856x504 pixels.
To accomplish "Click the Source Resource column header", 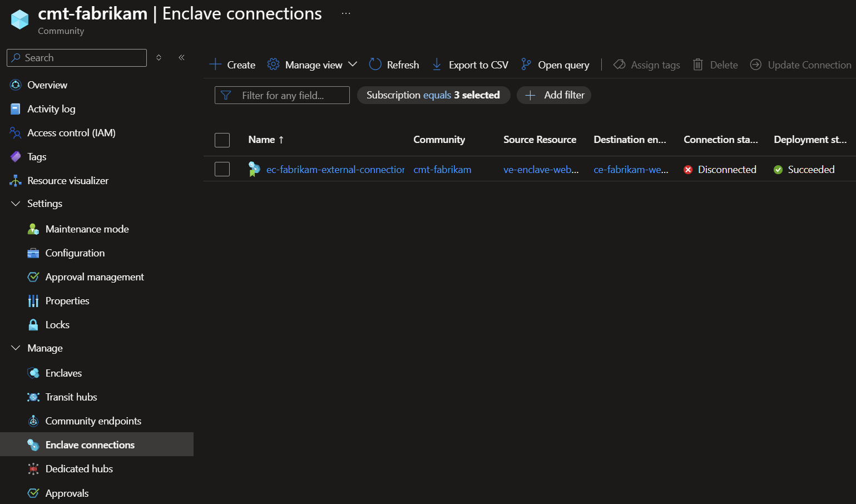I will click(x=540, y=140).
